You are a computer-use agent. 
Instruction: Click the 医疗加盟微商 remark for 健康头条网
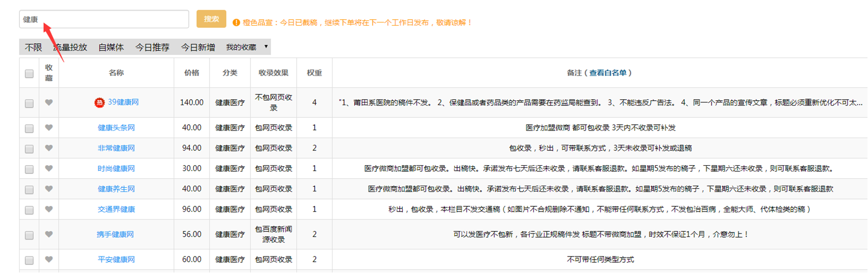pos(601,128)
